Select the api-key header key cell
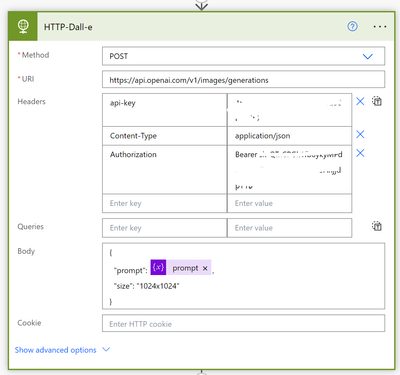 point(164,110)
